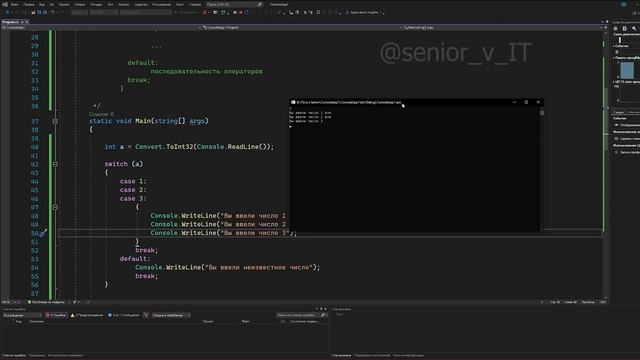Open the Средства menu
The height and width of the screenshot is (360, 640).
tap(141, 4)
